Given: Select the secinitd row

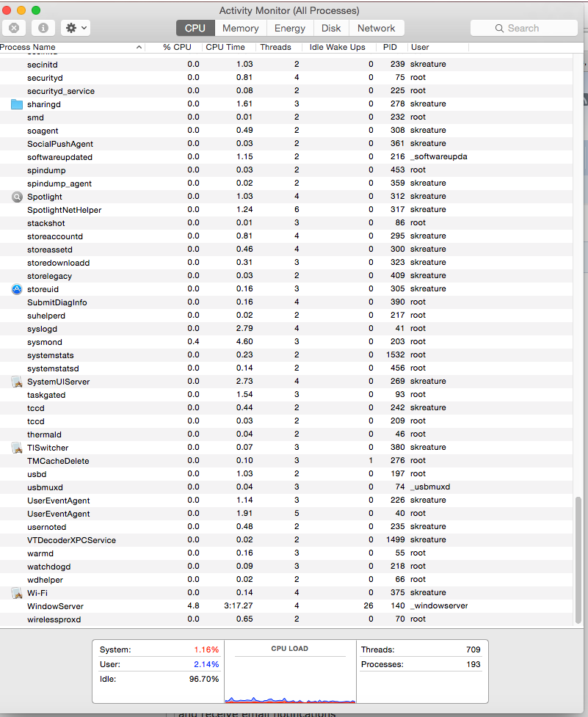Looking at the screenshot, I should coord(286,65).
